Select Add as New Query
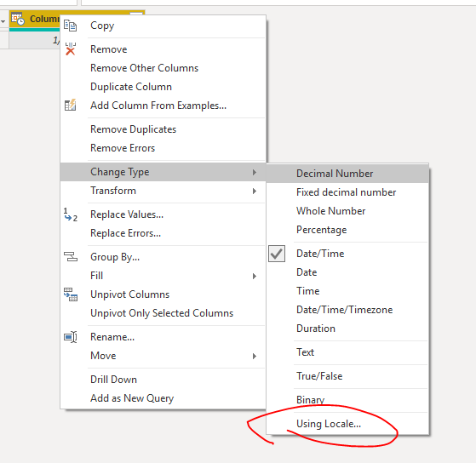476x463 pixels. pyautogui.click(x=163, y=398)
